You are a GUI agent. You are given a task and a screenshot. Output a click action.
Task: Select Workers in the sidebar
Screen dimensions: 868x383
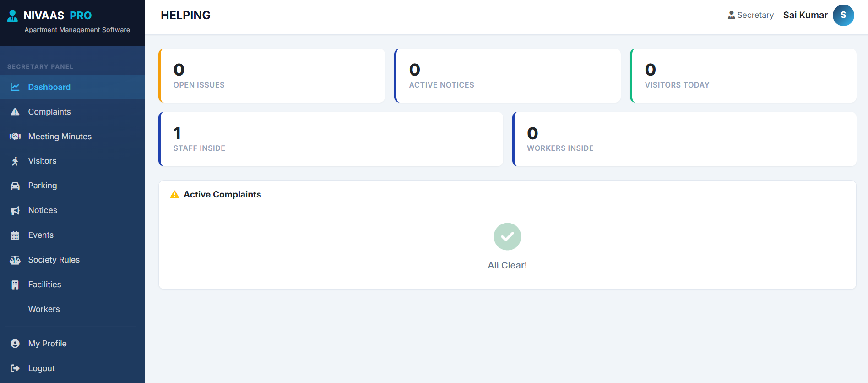coord(72,310)
